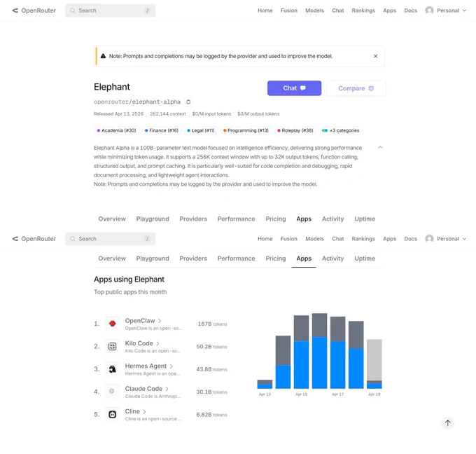Screen dimensions: 476x454
Task: Click the Cline app icon
Action: click(112, 414)
